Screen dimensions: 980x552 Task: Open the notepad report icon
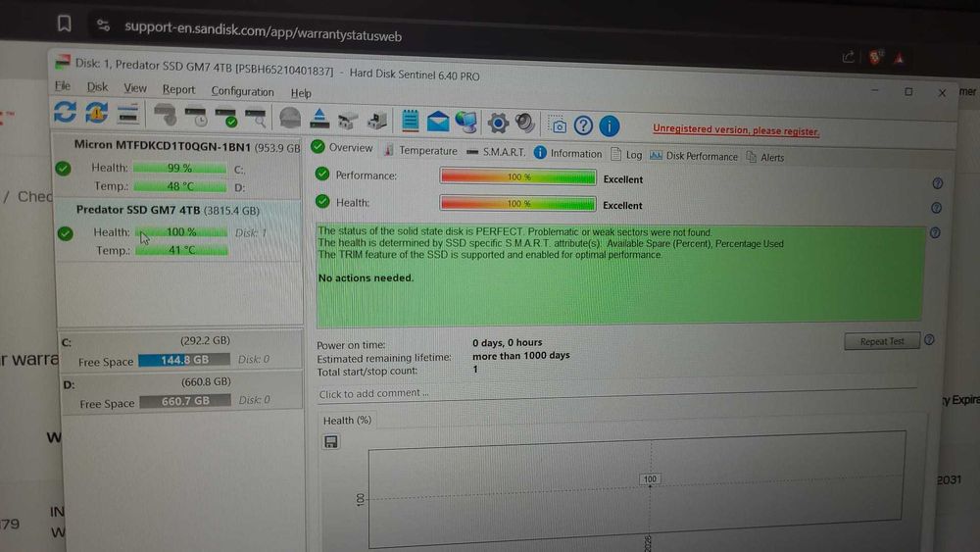tap(410, 120)
